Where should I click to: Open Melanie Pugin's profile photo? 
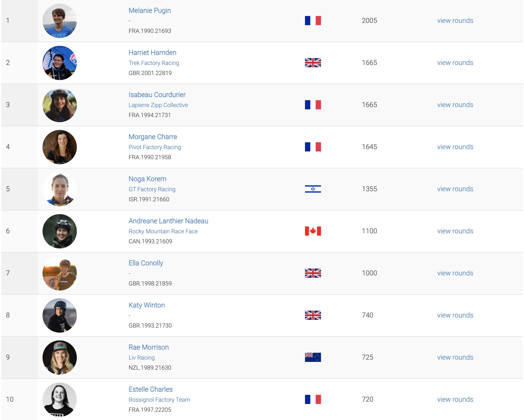59,21
